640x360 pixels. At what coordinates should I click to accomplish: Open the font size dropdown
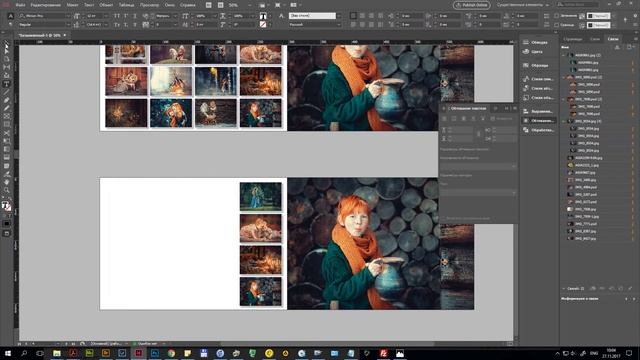click(106, 16)
